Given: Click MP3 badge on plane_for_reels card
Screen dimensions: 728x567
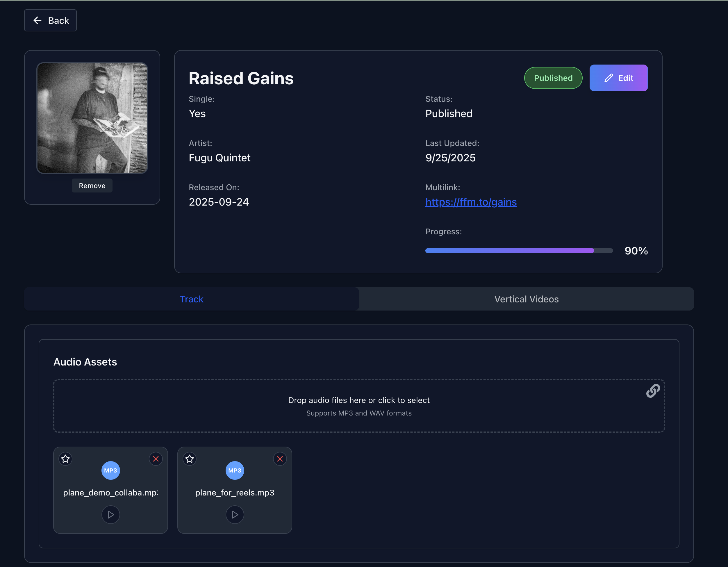Looking at the screenshot, I should click(235, 470).
